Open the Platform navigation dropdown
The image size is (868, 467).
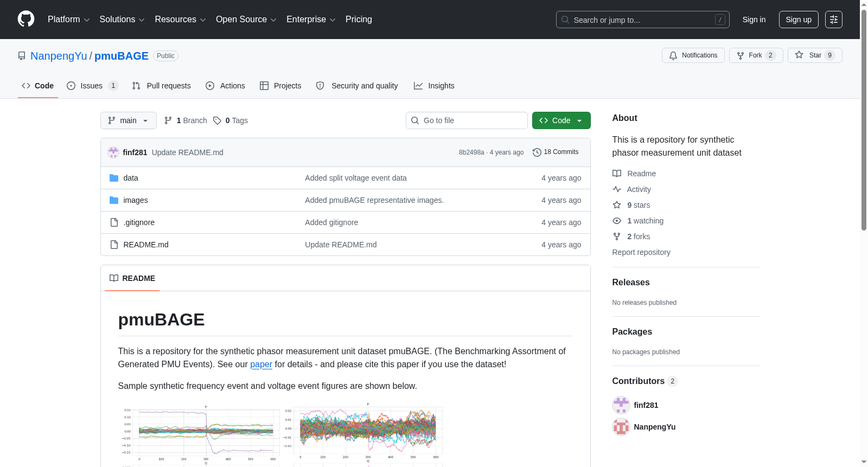pyautogui.click(x=68, y=20)
